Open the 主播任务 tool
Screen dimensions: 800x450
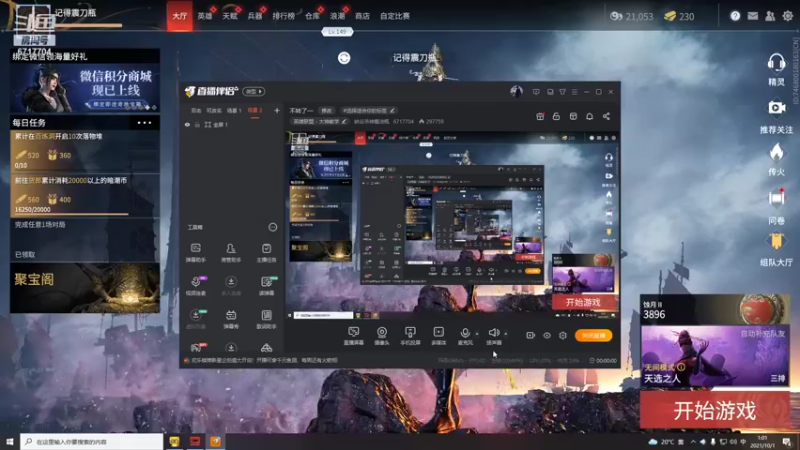coord(266,252)
